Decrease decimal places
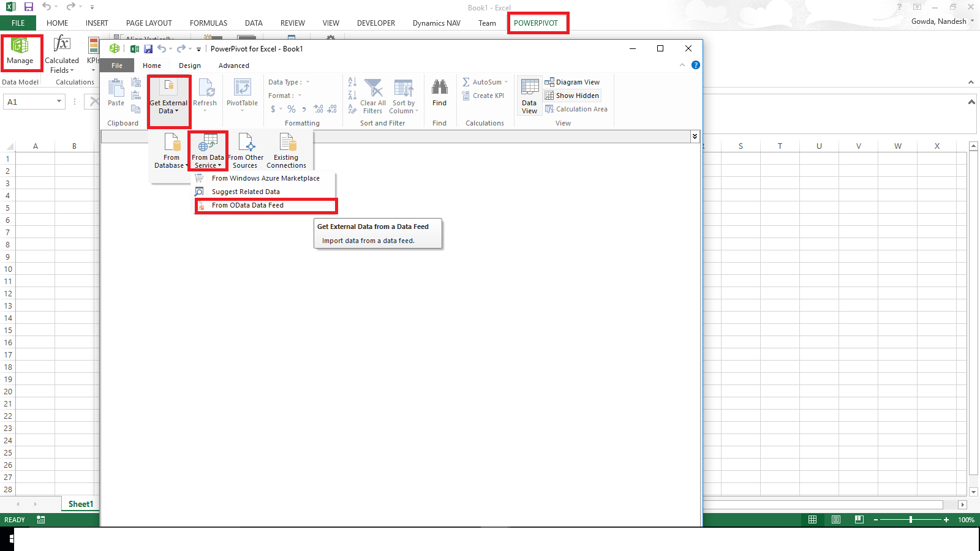The height and width of the screenshot is (551, 980). point(332,109)
